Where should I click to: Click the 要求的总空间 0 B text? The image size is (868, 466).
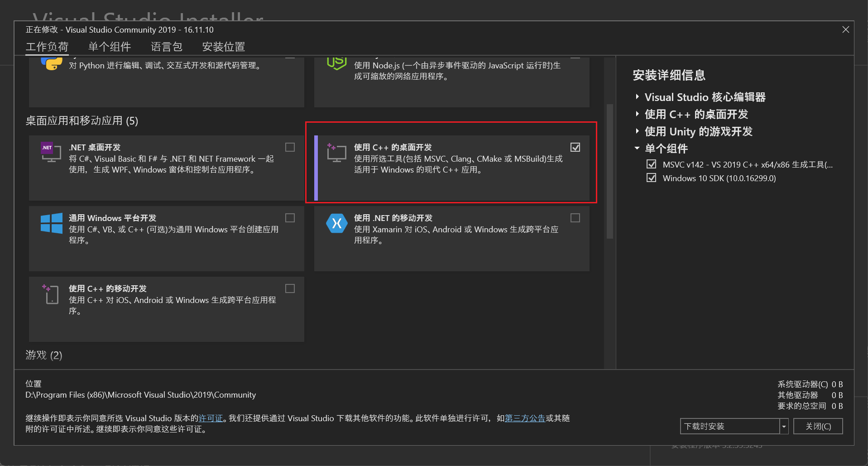(x=810, y=406)
